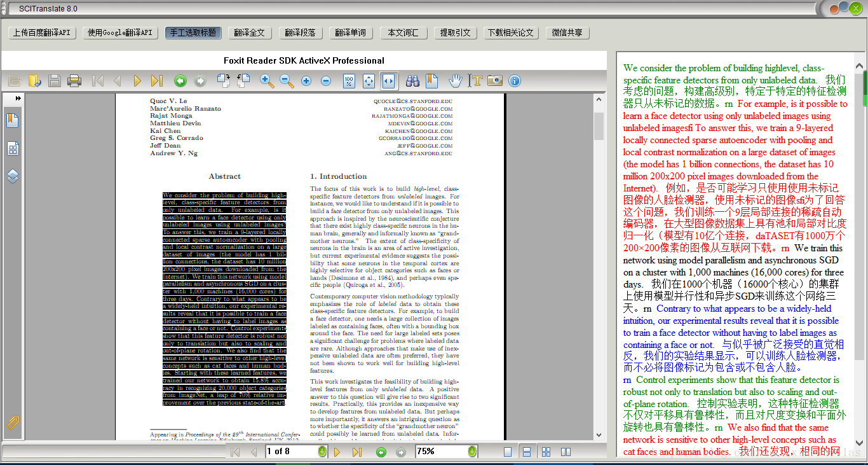The width and height of the screenshot is (868, 465).
Task: Click green back arrow in bottom bar
Action: [x=381, y=452]
